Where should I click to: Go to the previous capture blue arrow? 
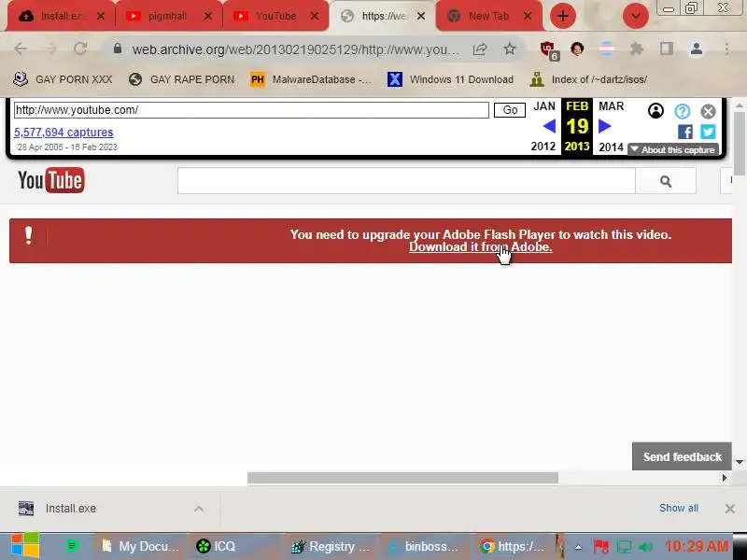[549, 126]
